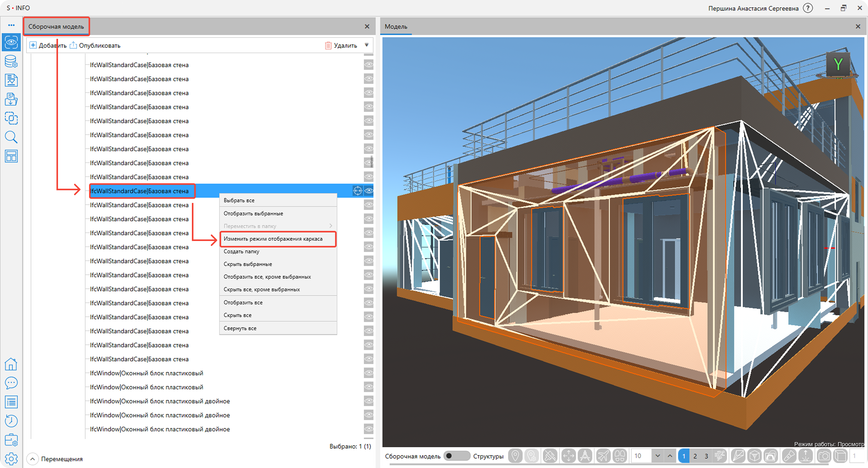Click the location pin marker icon
Viewport: 868px width, 468px height.
[515, 456]
